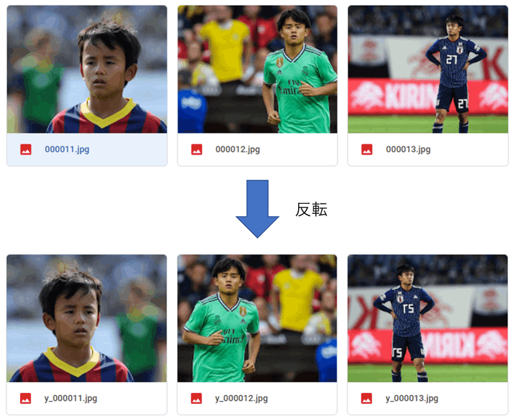The image size is (515, 420).
Task: Click the image icon beside 000011.jpg
Action: tap(26, 149)
